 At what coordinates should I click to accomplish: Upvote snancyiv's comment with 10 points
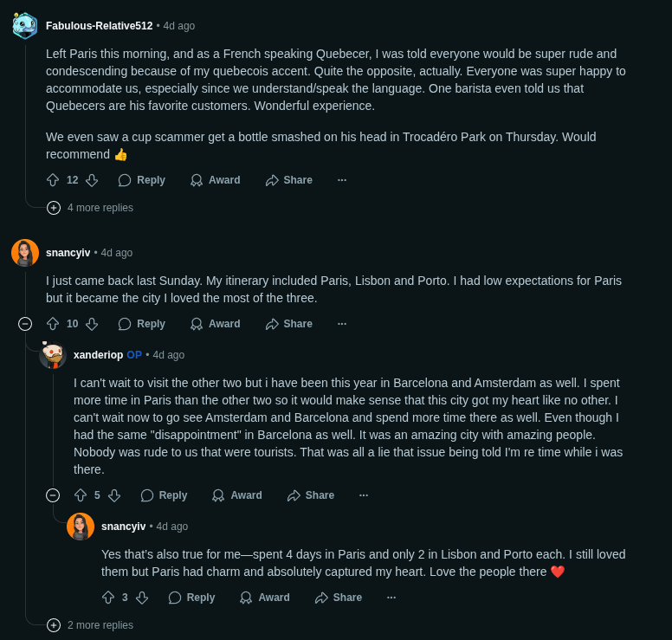pos(53,324)
